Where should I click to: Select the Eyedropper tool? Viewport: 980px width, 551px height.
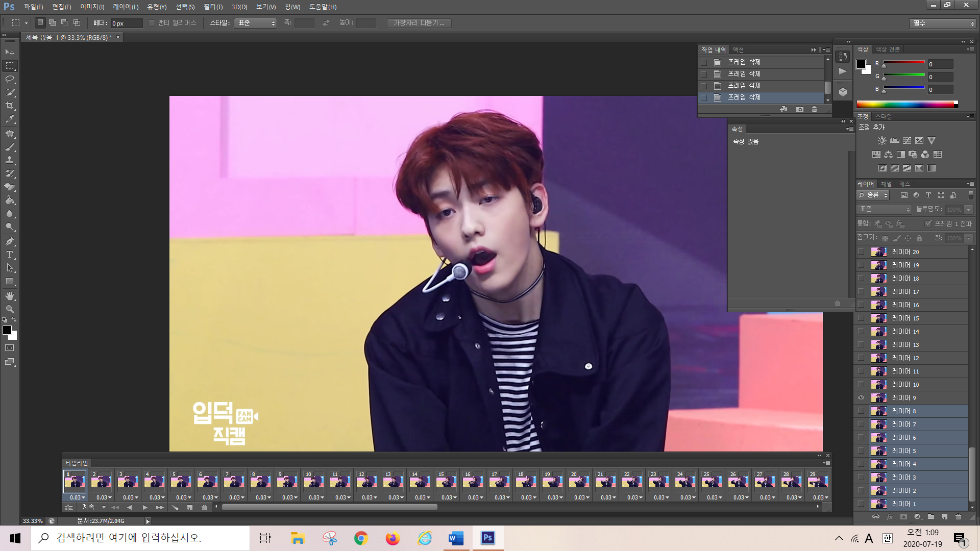coord(10,119)
